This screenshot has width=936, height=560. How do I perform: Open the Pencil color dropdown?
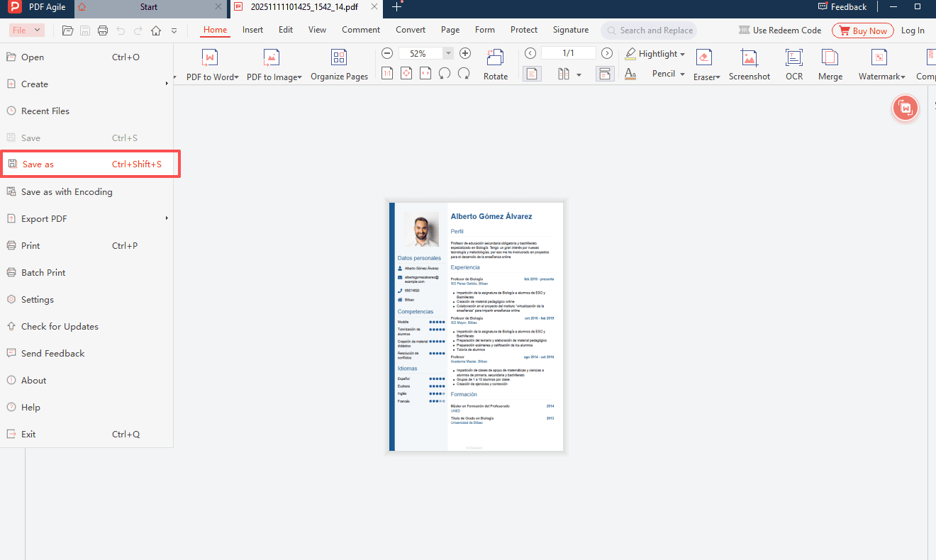click(x=683, y=73)
